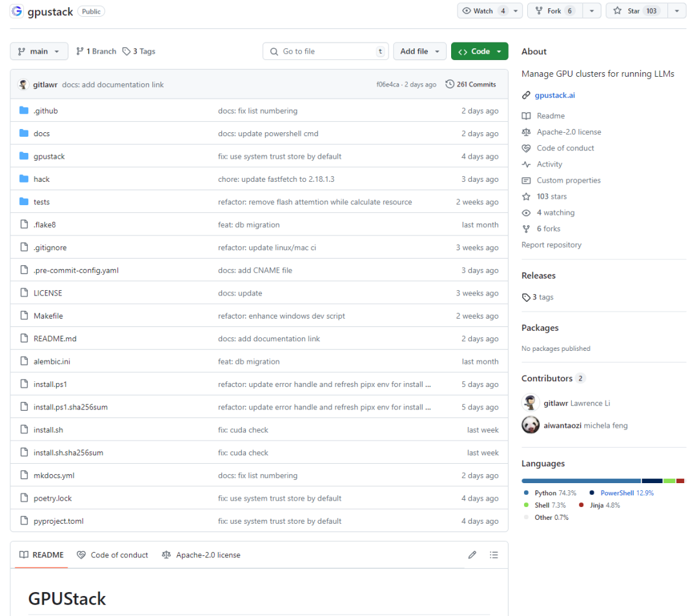Click the Python segment of language bar

pos(581,481)
